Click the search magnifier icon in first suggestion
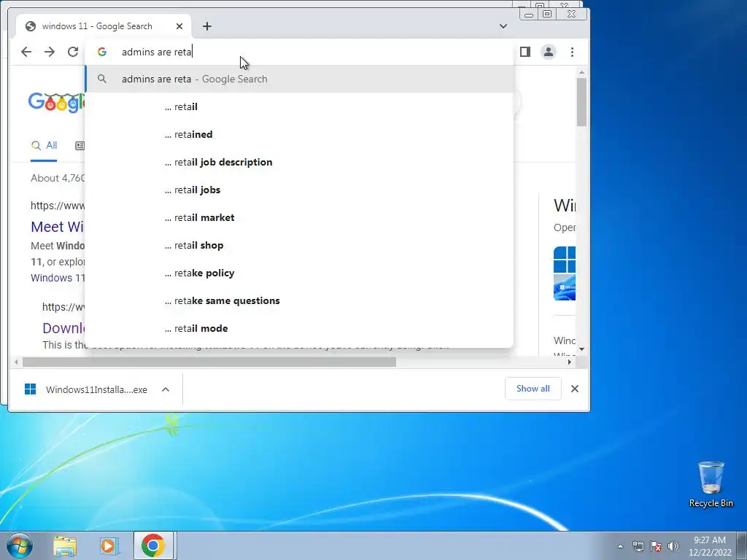This screenshot has width=747, height=560. (102, 79)
